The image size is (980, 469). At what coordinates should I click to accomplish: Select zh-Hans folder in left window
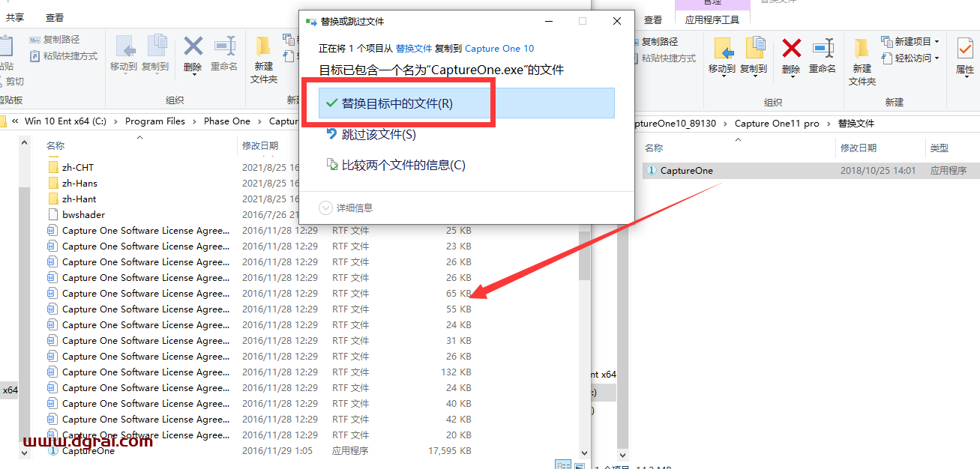tap(72, 183)
